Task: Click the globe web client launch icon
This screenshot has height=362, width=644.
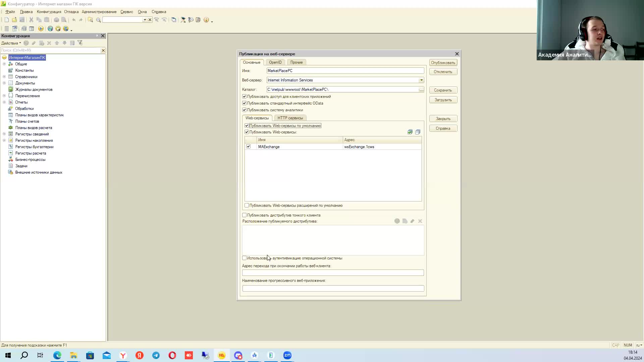Action: pyautogui.click(x=50, y=29)
